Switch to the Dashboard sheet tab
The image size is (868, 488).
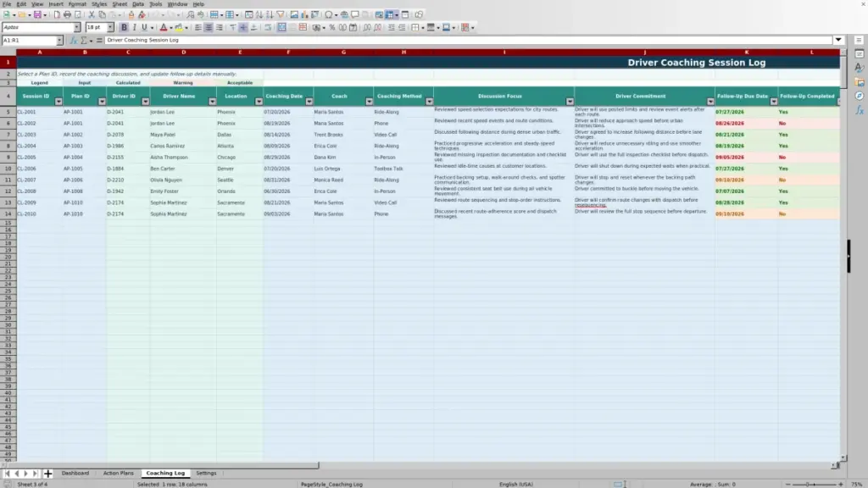(x=75, y=473)
